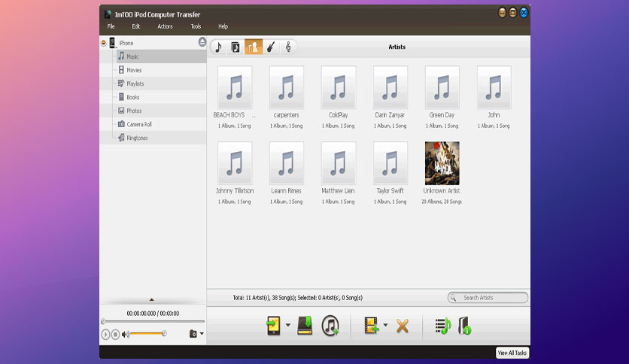Image resolution: width=629 pixels, height=364 pixels.
Task: Click the Search Artists field
Action: click(488, 298)
